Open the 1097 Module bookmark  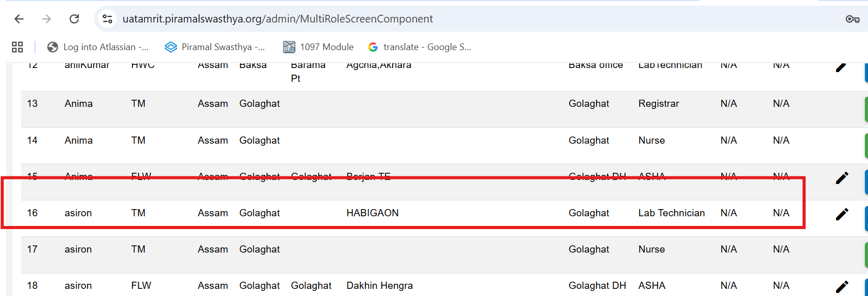tap(318, 47)
